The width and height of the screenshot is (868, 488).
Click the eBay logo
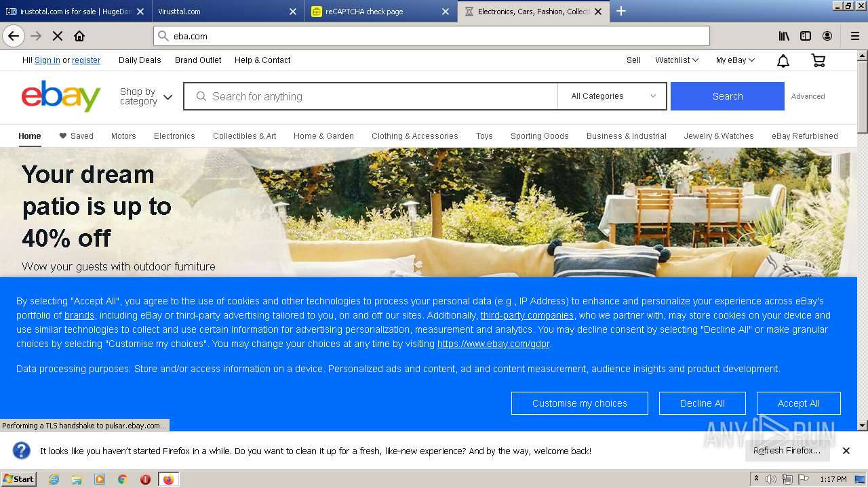61,96
